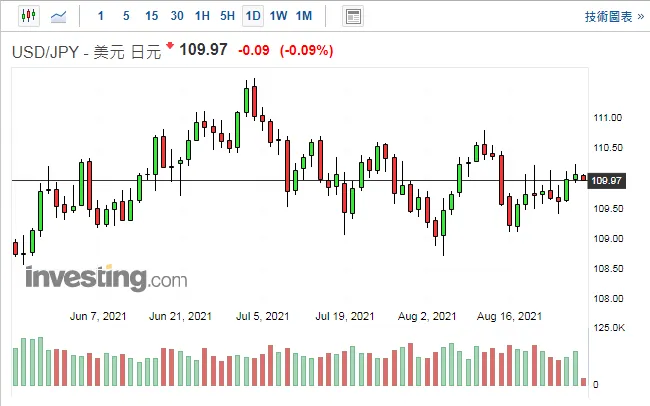This screenshot has width=650, height=406.
Task: Choose the 5H timeframe
Action: [227, 16]
